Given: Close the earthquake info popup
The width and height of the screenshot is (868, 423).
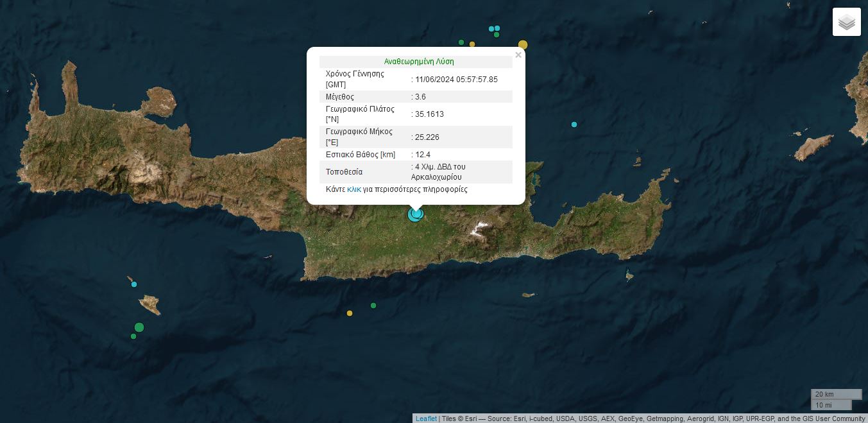Looking at the screenshot, I should pyautogui.click(x=518, y=55).
